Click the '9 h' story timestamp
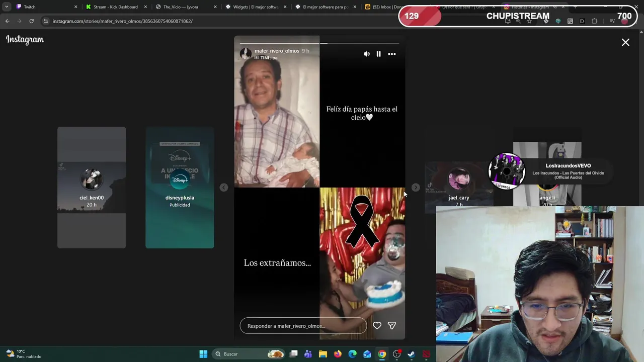This screenshot has height=362, width=644. click(305, 51)
